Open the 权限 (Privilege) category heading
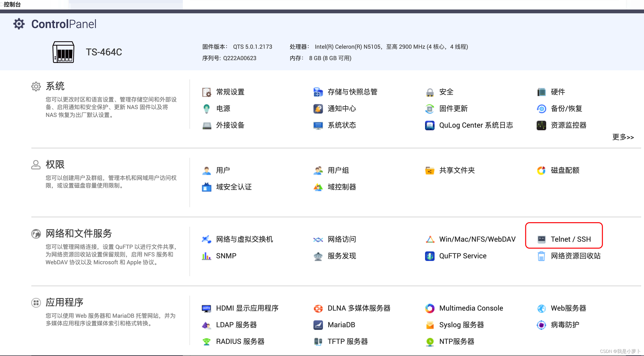Screen dimensions: 644x356 pyautogui.click(x=55, y=165)
